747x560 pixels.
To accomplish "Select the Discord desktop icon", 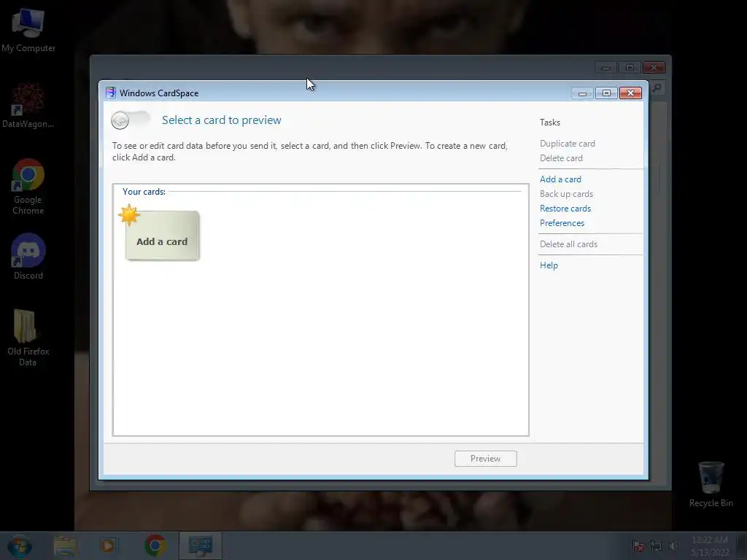I will tap(28, 256).
